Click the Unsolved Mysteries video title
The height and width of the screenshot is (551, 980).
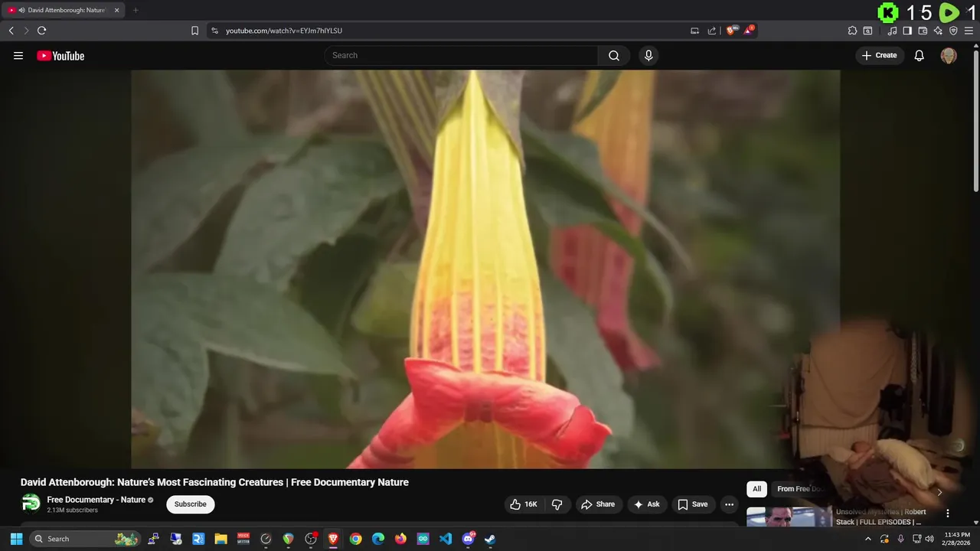coord(880,517)
